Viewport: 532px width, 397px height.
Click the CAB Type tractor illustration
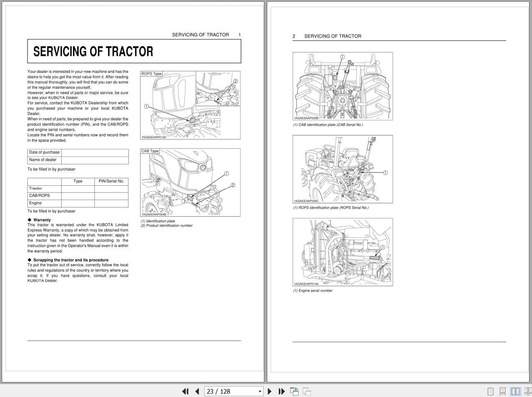click(x=190, y=182)
